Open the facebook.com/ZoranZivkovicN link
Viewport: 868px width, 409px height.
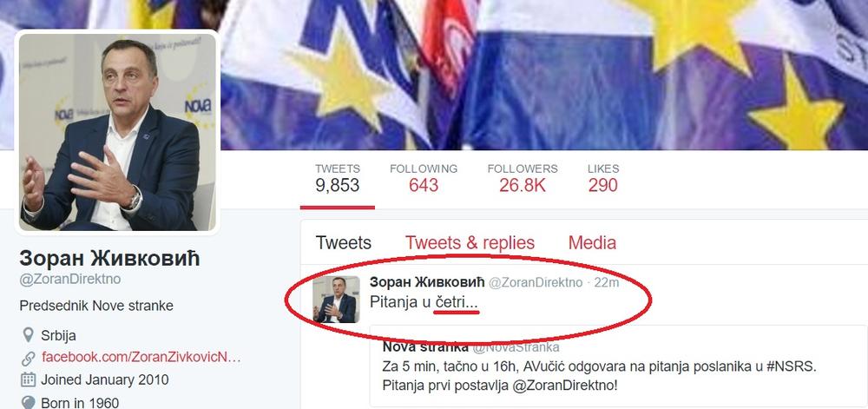pos(141,358)
